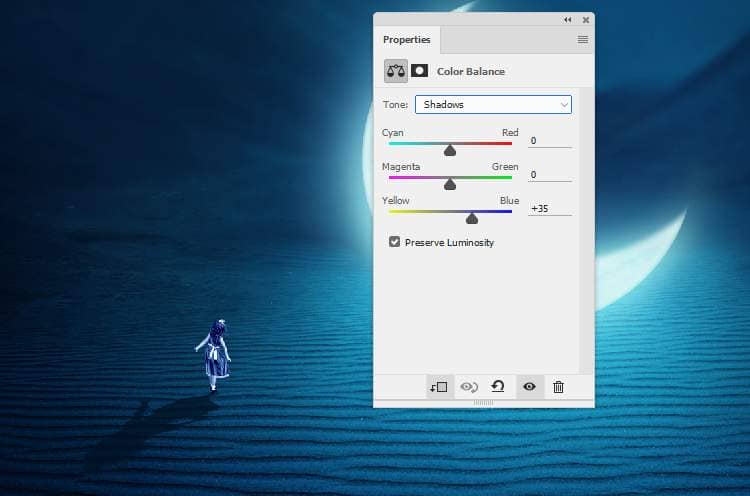
Task: Click the Green label
Action: [505, 166]
